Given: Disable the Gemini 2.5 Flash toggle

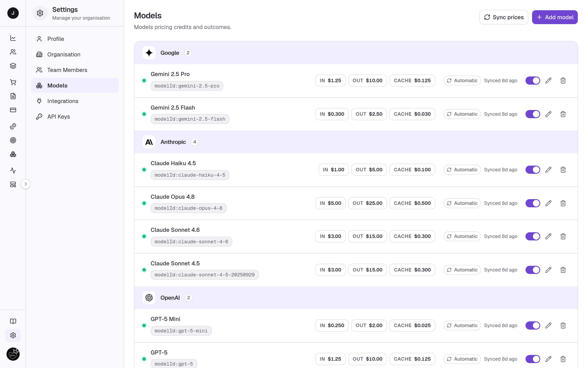Looking at the screenshot, I should [x=533, y=114].
